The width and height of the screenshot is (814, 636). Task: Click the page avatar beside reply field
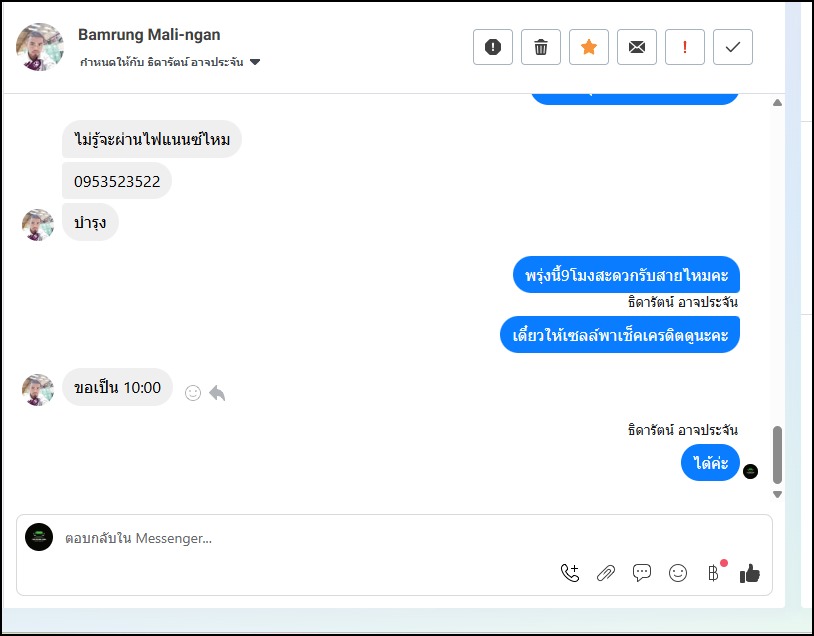tap(39, 537)
